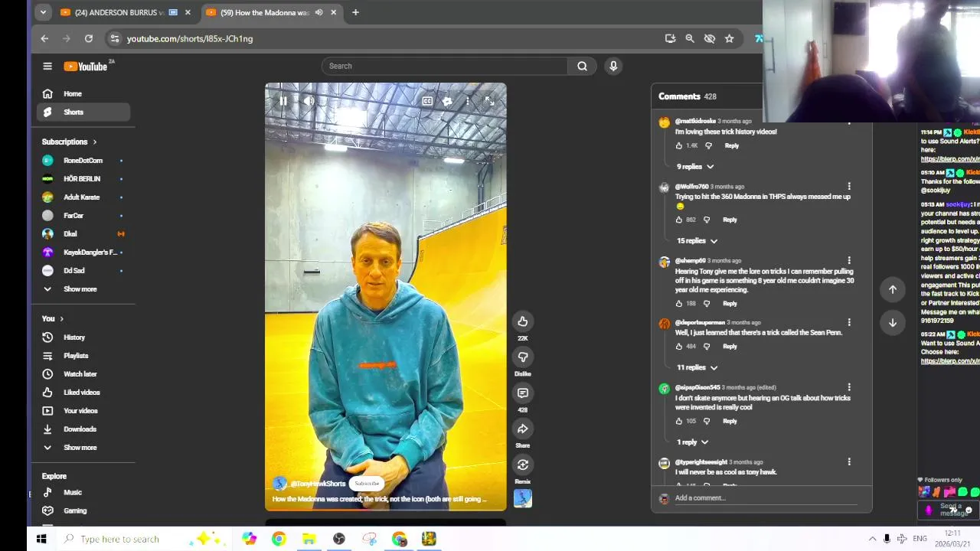Open a new browser tab
980x551 pixels.
[x=355, y=12]
